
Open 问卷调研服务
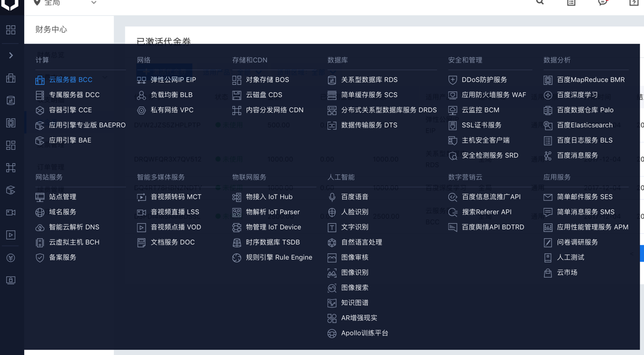(x=577, y=242)
